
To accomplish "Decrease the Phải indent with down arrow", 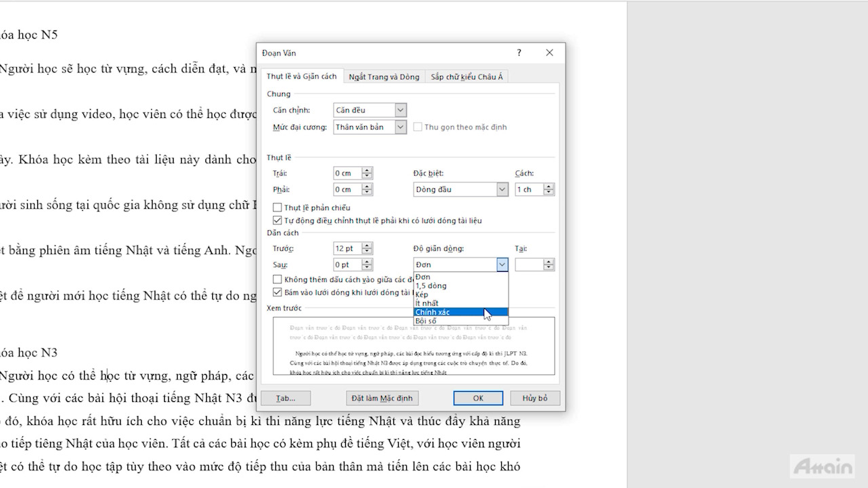I will [x=367, y=192].
